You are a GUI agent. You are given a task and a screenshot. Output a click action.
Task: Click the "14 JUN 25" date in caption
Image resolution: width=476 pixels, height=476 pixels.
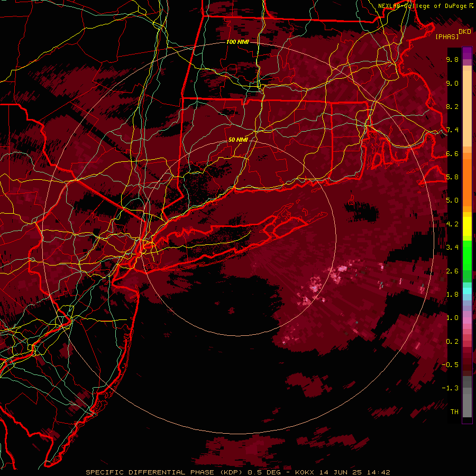341,472
